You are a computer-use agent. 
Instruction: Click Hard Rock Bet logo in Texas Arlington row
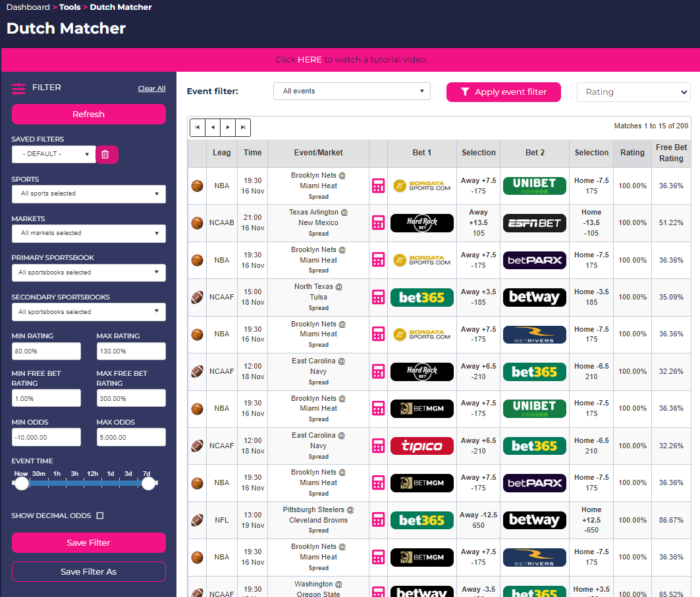coord(422,222)
